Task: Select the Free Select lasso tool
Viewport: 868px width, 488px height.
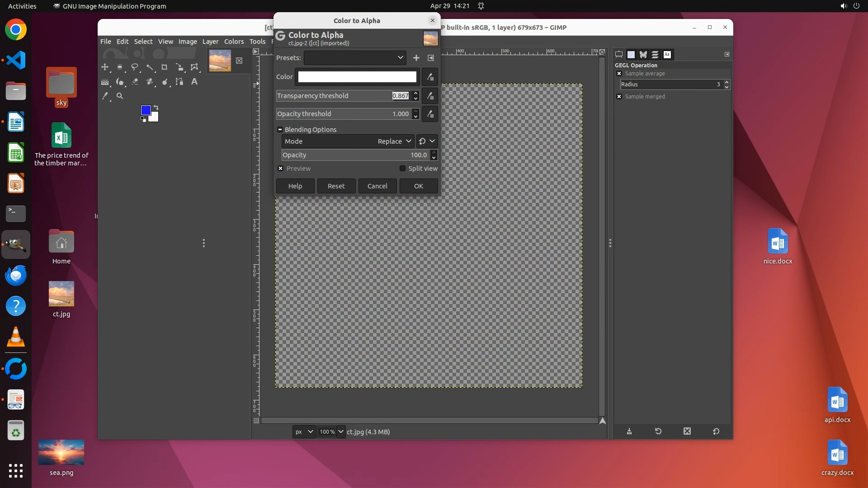Action: 135,67
